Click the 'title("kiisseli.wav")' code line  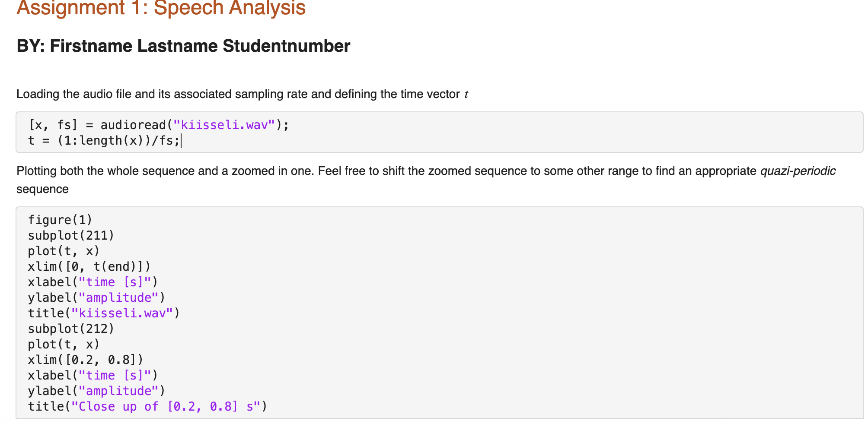[104, 313]
